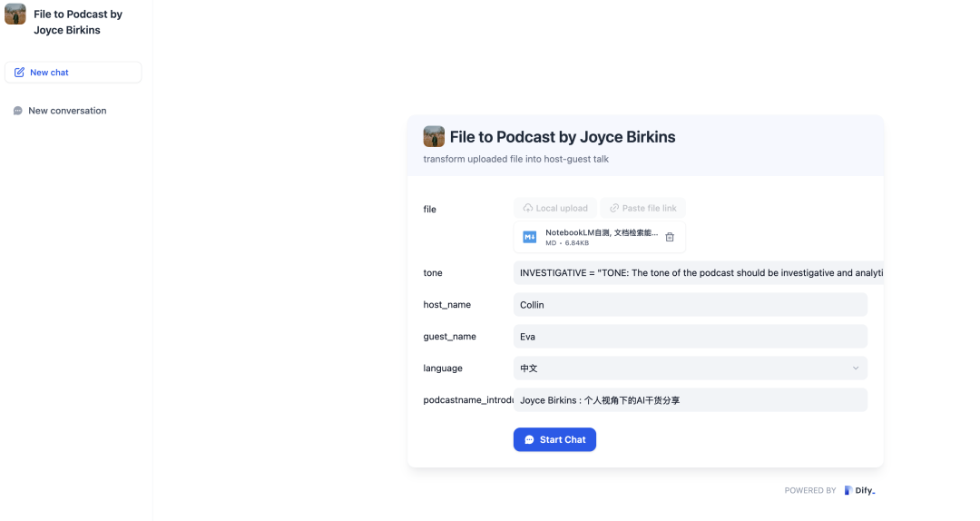Click the File to Podcast sidebar title
Image resolution: width=980 pixels, height=521 pixels.
(x=78, y=22)
